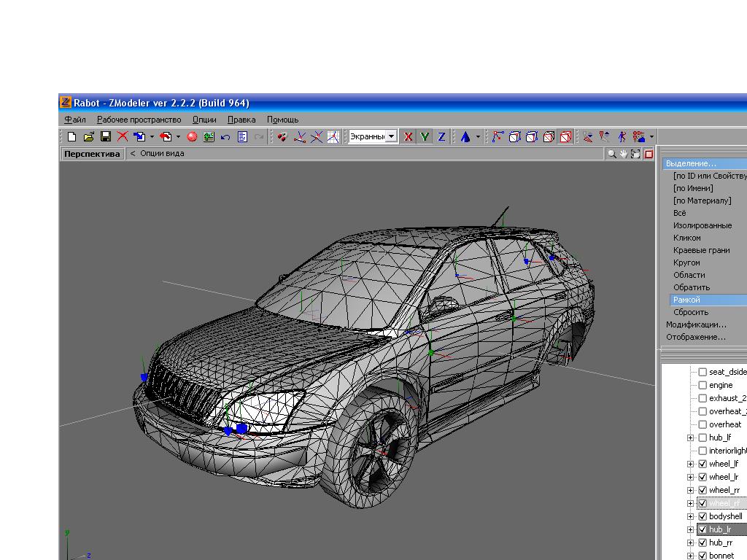Click the red spheres pivot icon
The width and height of the screenshot is (747, 560).
(x=282, y=137)
